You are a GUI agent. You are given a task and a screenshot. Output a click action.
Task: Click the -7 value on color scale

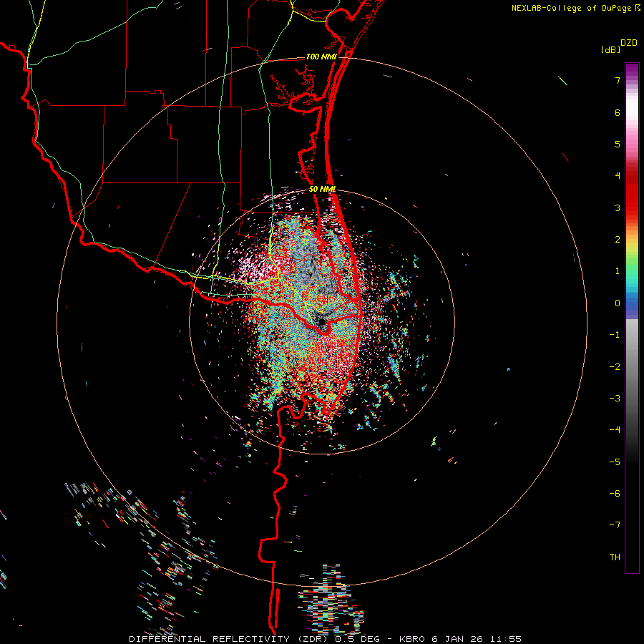pyautogui.click(x=615, y=525)
